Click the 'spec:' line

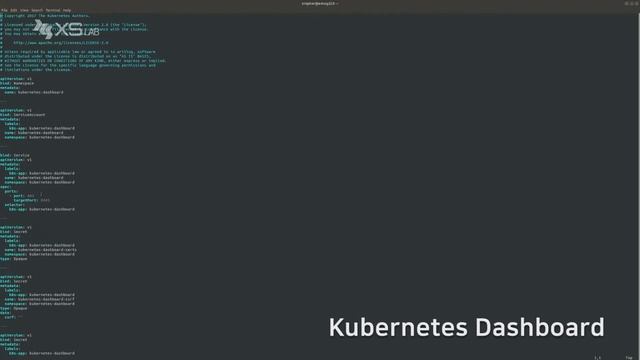tap(6, 187)
